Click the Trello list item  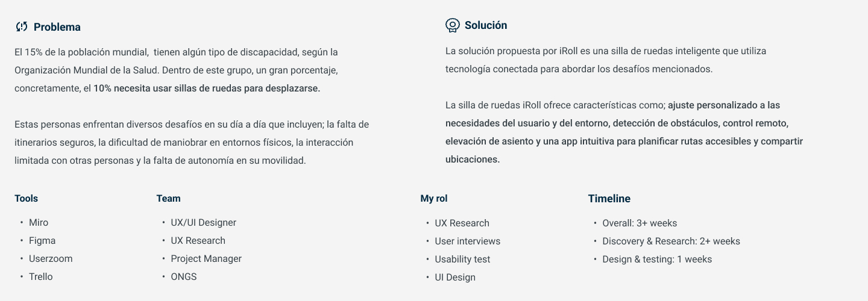pyautogui.click(x=41, y=277)
